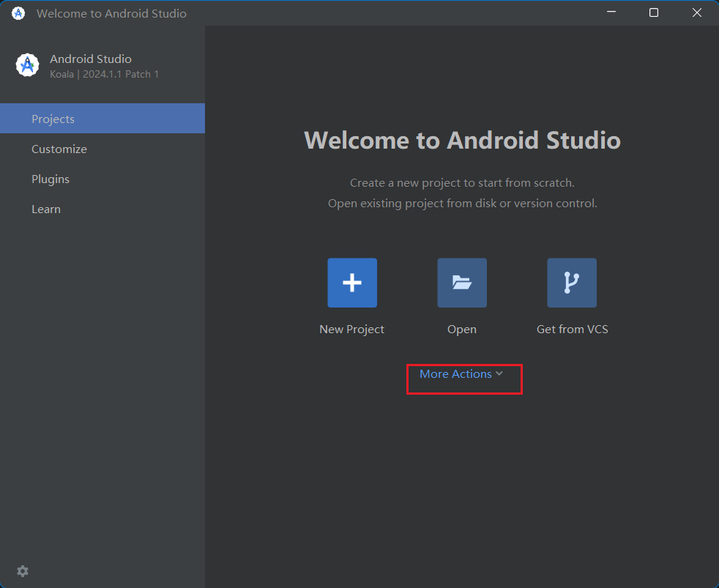The height and width of the screenshot is (588, 719).
Task: Click the Get from VCS branch icon
Action: pyautogui.click(x=572, y=283)
